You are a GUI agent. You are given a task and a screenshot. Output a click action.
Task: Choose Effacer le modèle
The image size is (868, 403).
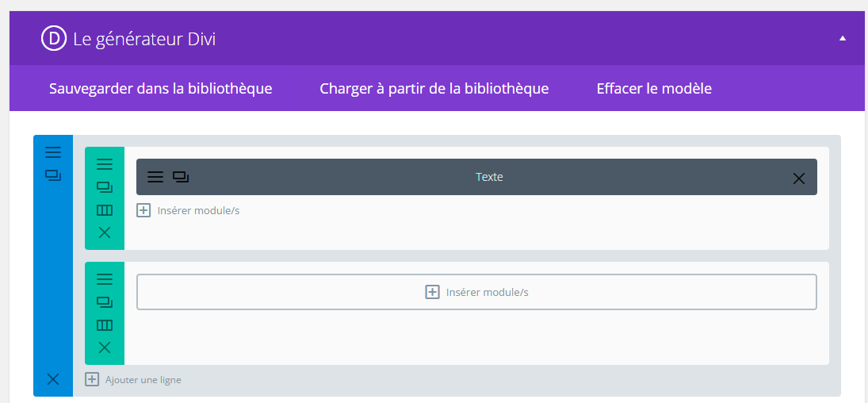654,88
